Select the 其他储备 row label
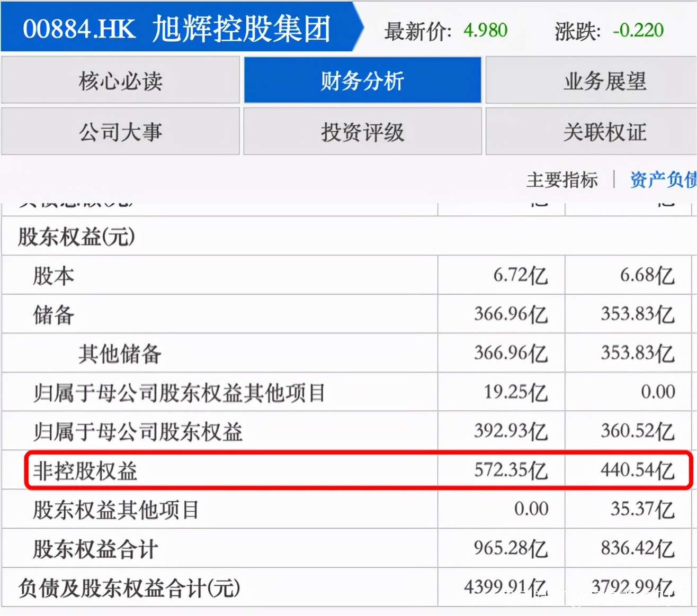This screenshot has height=616, width=697. [x=120, y=354]
